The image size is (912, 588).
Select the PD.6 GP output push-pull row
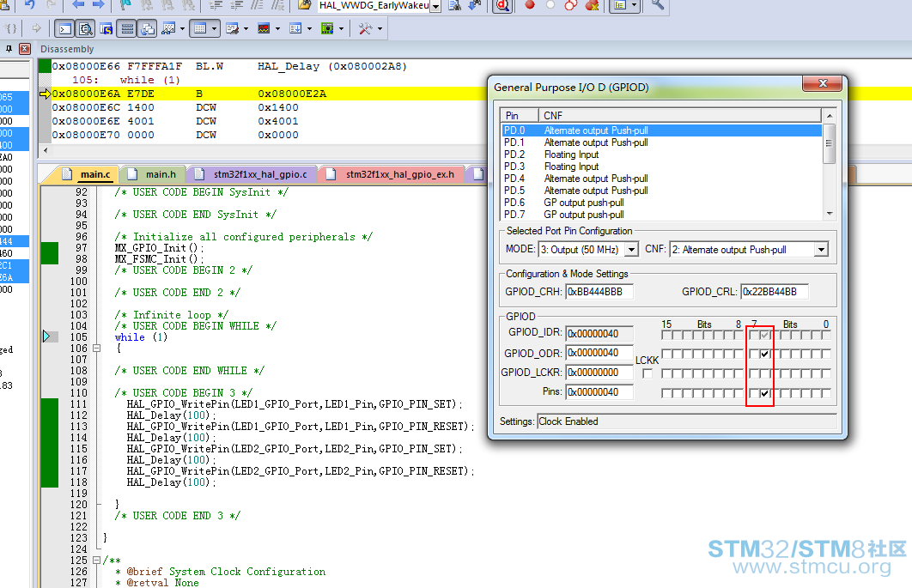click(x=661, y=203)
